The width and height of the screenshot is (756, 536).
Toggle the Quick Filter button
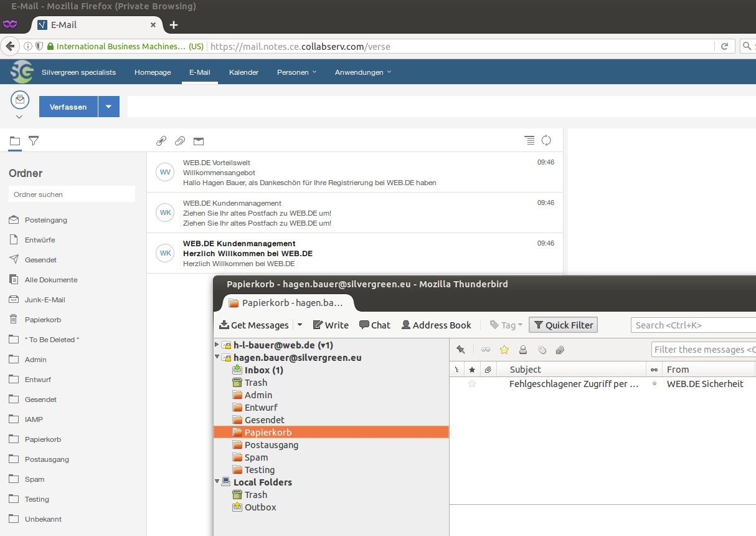coord(563,325)
